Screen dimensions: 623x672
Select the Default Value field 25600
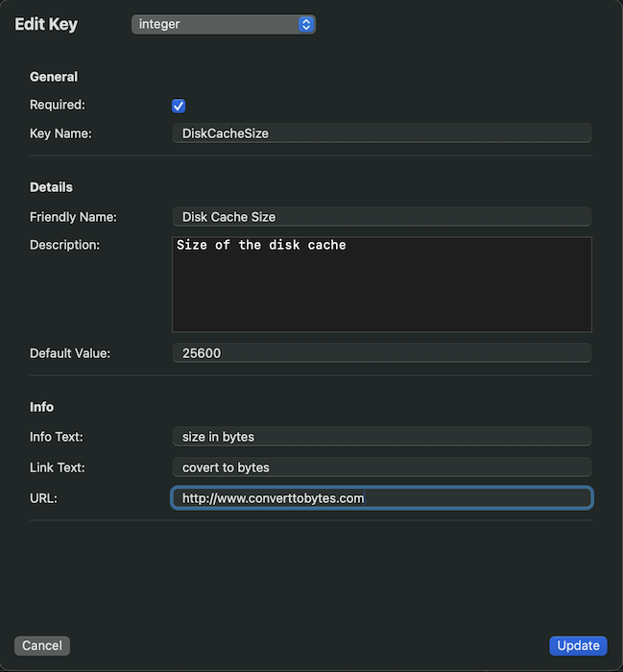tap(382, 353)
